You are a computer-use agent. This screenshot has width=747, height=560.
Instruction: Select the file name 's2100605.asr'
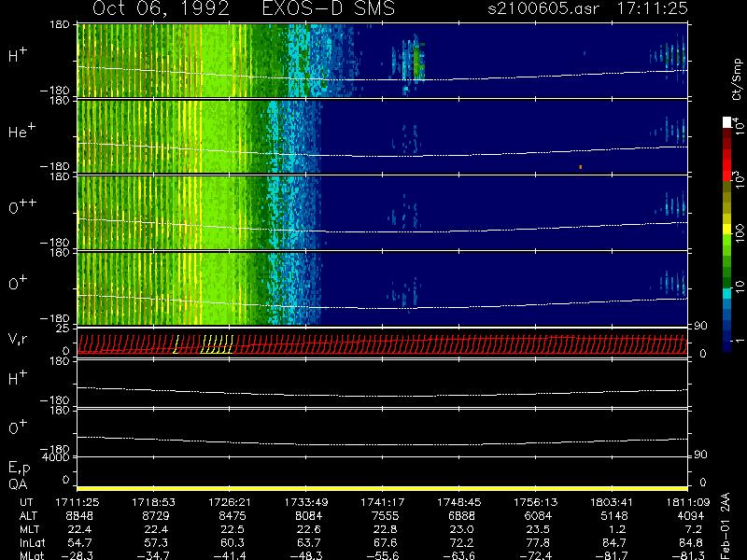543,8
